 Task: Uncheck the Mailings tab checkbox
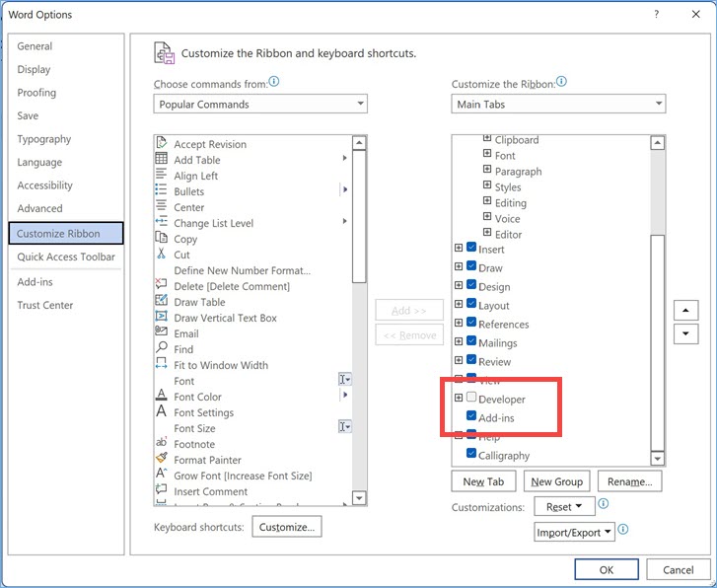click(x=471, y=342)
